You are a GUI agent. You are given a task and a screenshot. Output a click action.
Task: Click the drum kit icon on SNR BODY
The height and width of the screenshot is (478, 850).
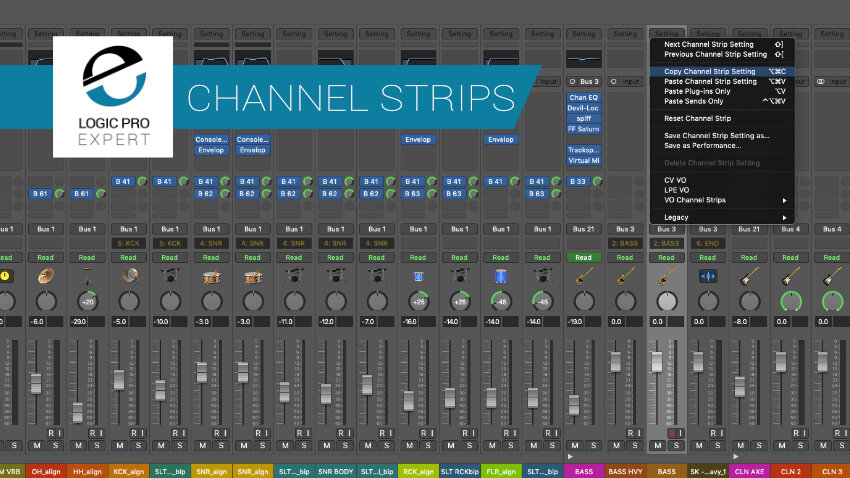(x=336, y=276)
